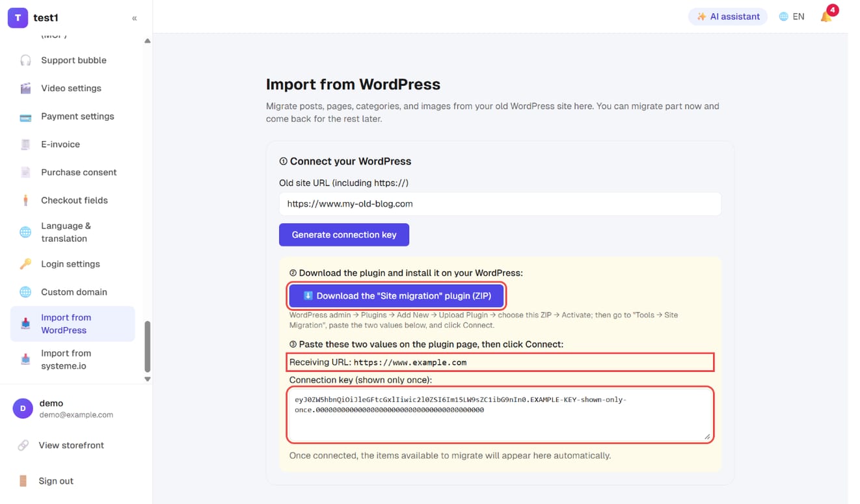Open Purchase consent settings
Image resolution: width=860 pixels, height=504 pixels.
(x=73, y=172)
